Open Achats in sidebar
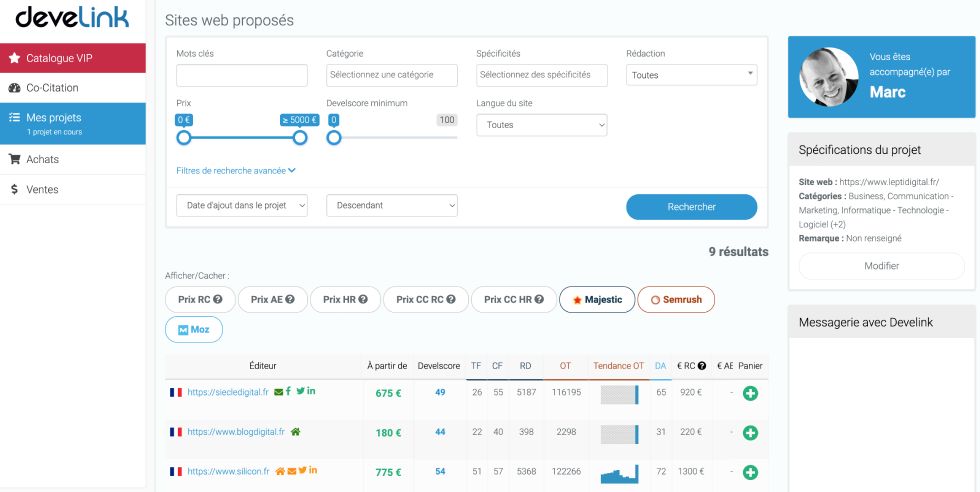The image size is (980, 492). (72, 159)
